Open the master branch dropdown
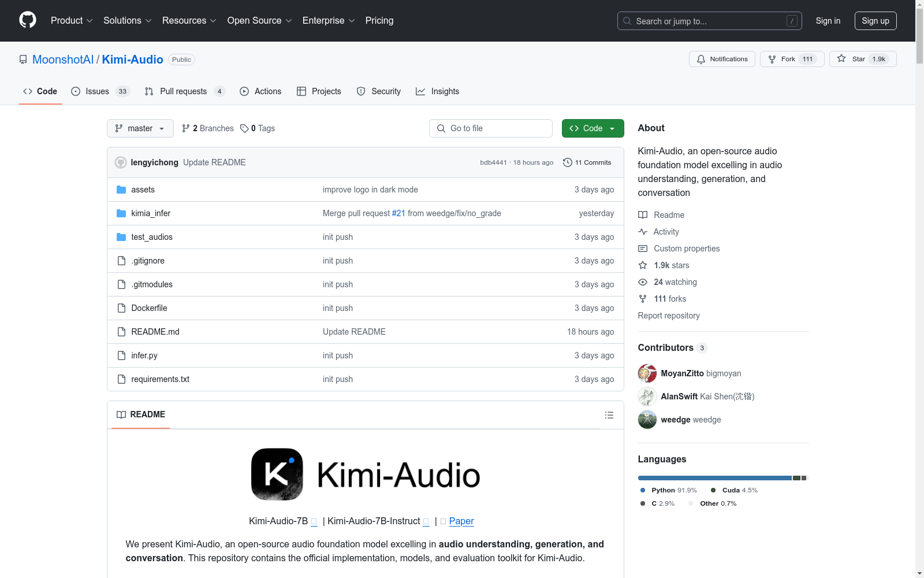Screen dimensions: 924x578 tap(140, 128)
